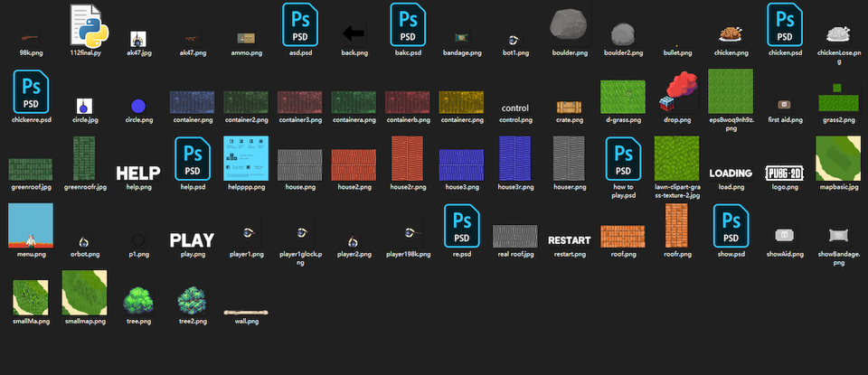Select the 98k.png rifle image

click(31, 38)
